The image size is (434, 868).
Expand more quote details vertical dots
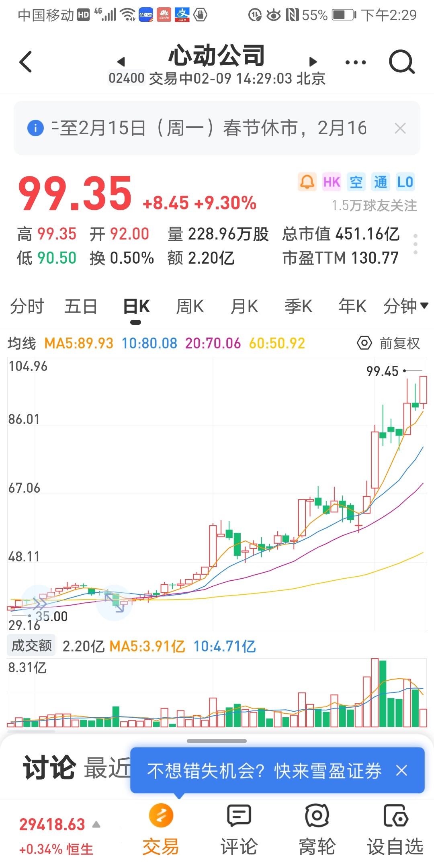pos(416,244)
